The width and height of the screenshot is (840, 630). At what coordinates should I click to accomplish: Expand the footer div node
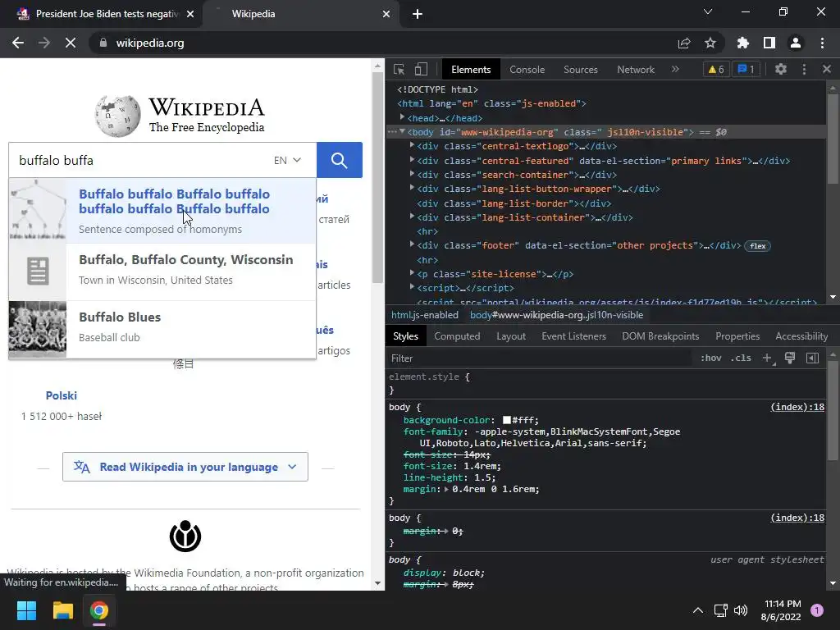coord(412,244)
